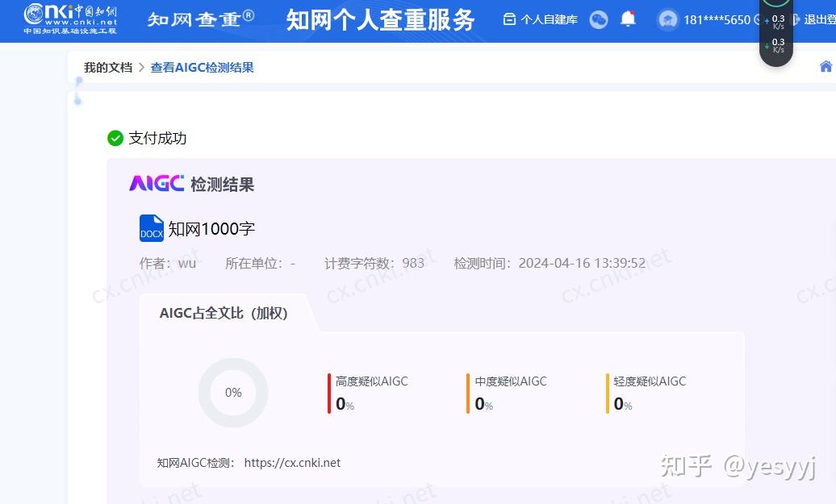
Task: Click the red 高度疑似AIGC indicator bar
Action: tap(329, 393)
